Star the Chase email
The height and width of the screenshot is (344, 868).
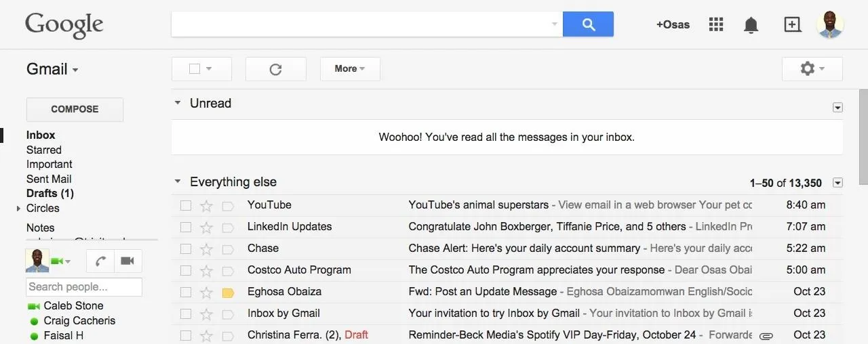206,249
